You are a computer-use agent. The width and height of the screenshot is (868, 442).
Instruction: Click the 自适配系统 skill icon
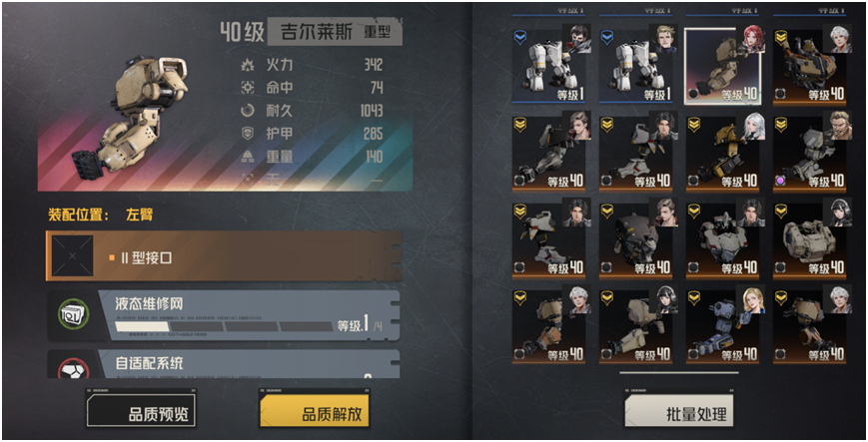pyautogui.click(x=74, y=367)
